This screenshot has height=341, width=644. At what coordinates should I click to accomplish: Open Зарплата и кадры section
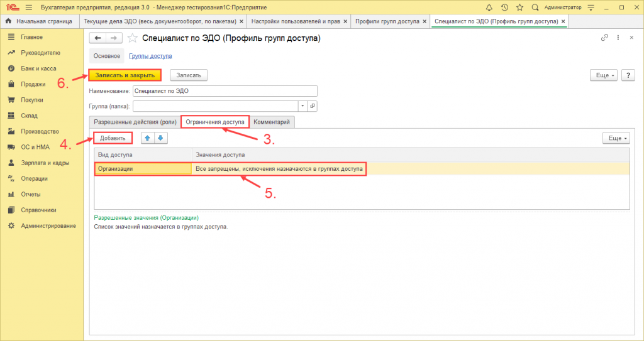click(x=45, y=163)
